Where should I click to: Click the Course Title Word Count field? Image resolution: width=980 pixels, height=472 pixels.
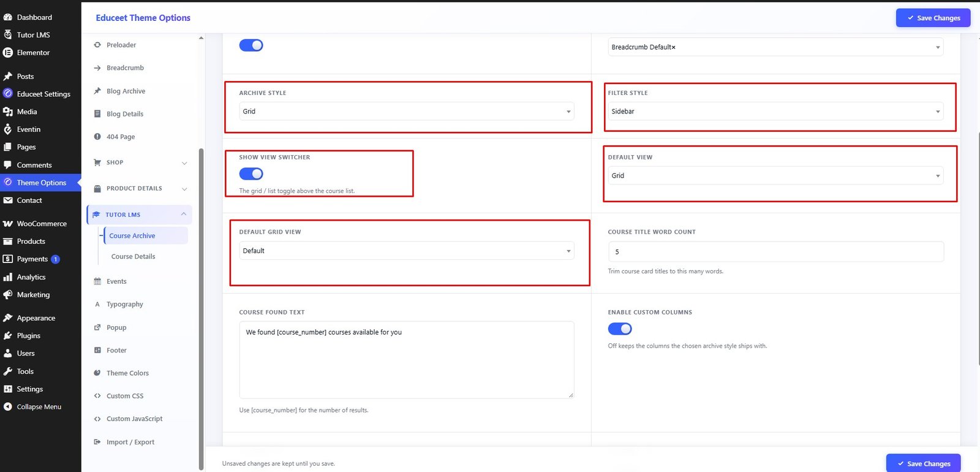[775, 252]
